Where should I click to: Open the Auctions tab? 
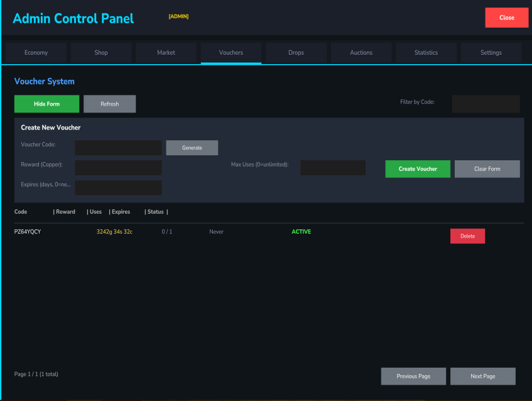point(361,53)
